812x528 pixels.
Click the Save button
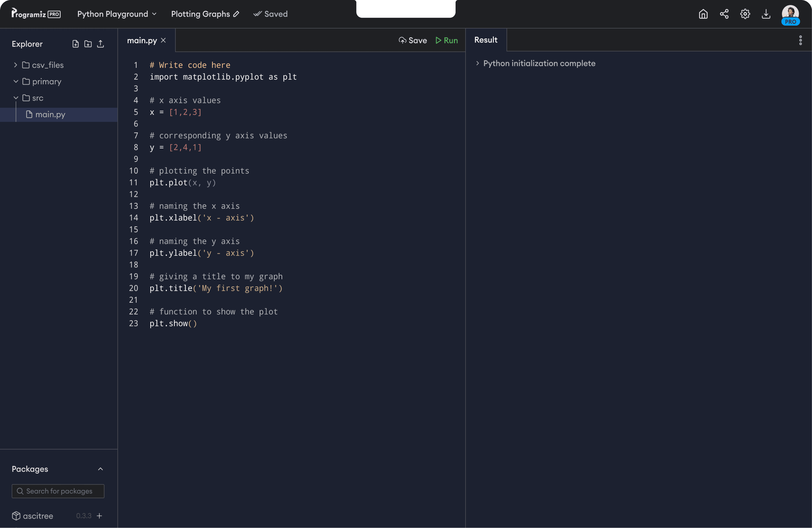coord(413,40)
